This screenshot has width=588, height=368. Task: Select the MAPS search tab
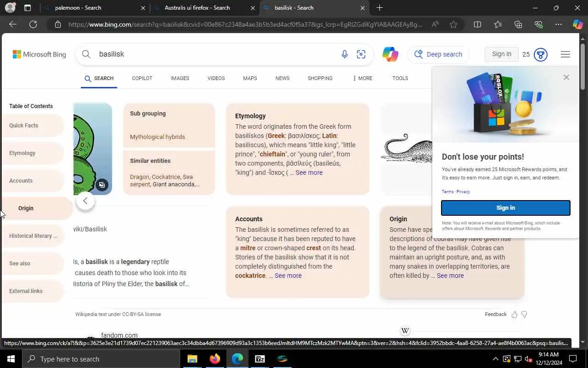[250, 78]
